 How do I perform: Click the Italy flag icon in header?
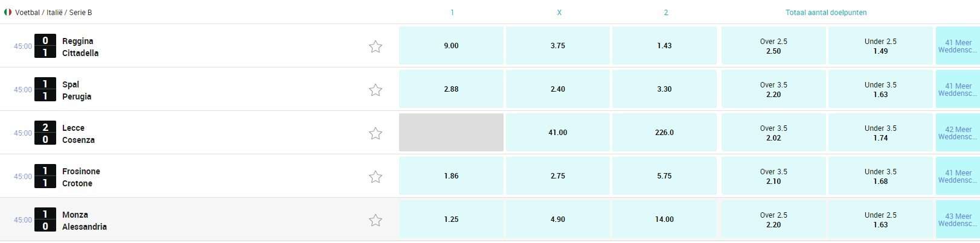point(8,12)
